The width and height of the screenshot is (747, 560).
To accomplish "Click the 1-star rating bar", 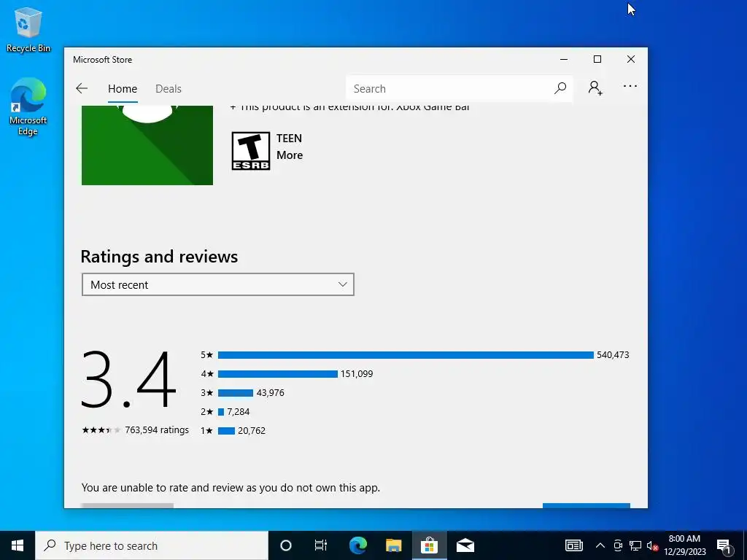I will coord(226,431).
